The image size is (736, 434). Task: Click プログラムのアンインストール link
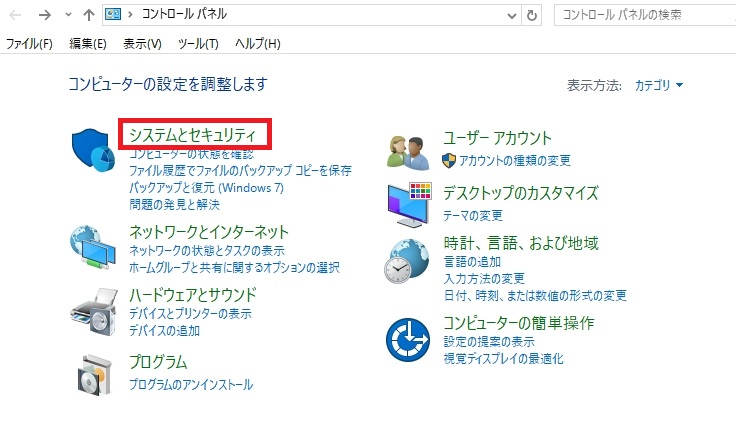coord(191,385)
